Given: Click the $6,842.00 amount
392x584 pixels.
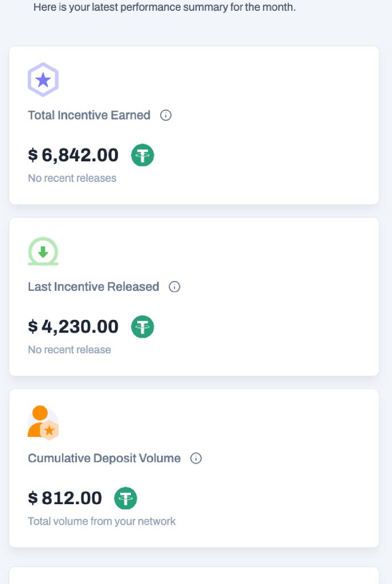Looking at the screenshot, I should click(73, 155).
